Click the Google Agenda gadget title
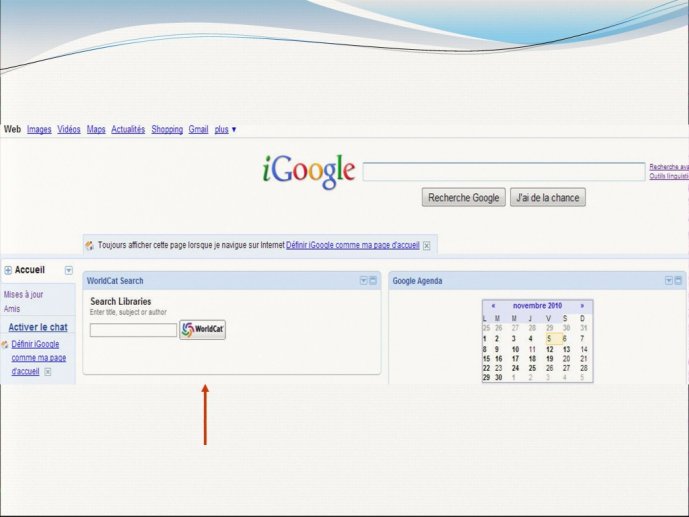This screenshot has width=689, height=517. point(417,281)
